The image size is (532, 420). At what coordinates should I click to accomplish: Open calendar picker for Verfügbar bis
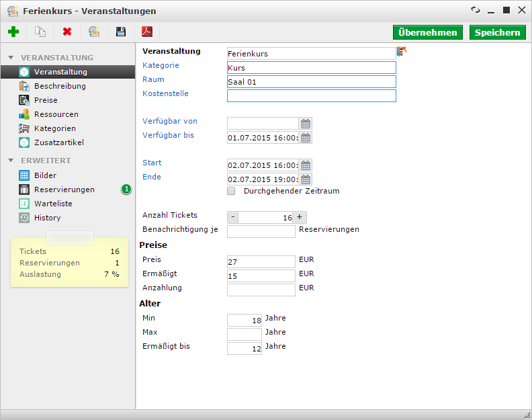(x=306, y=138)
